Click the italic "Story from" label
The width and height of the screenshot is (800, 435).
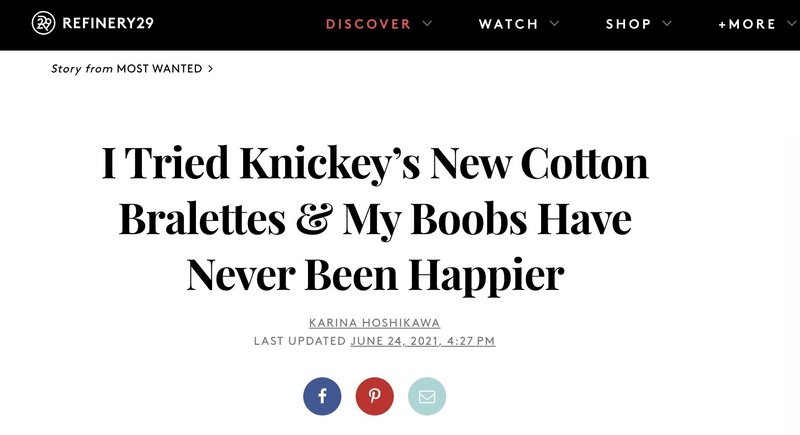pyautogui.click(x=82, y=69)
